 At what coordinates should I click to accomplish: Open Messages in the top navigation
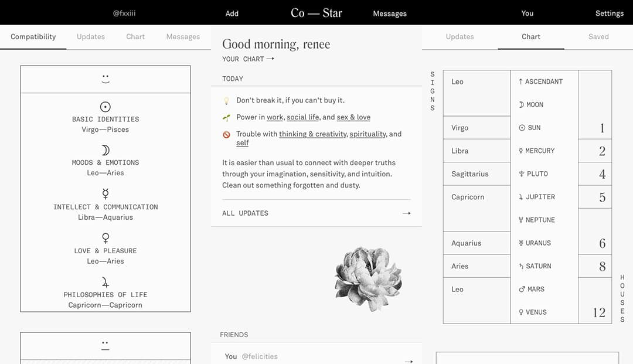pyautogui.click(x=390, y=13)
